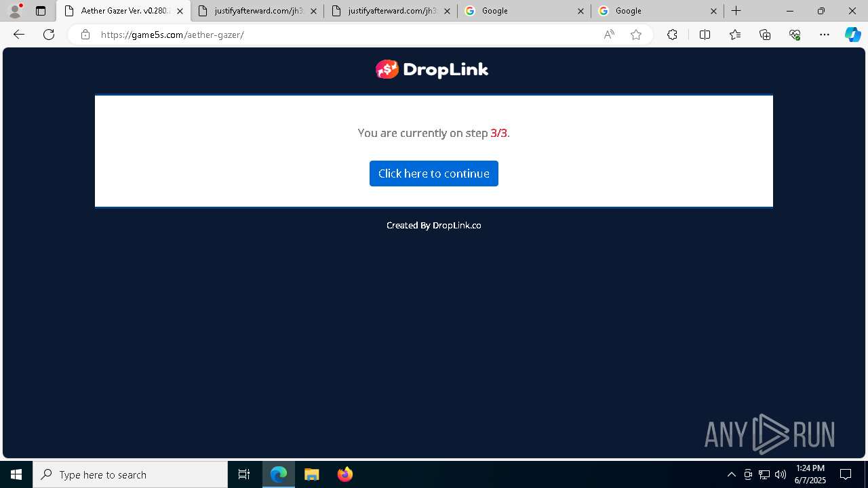This screenshot has height=488, width=868.
Task: Show hidden system tray icons
Action: click(731, 474)
